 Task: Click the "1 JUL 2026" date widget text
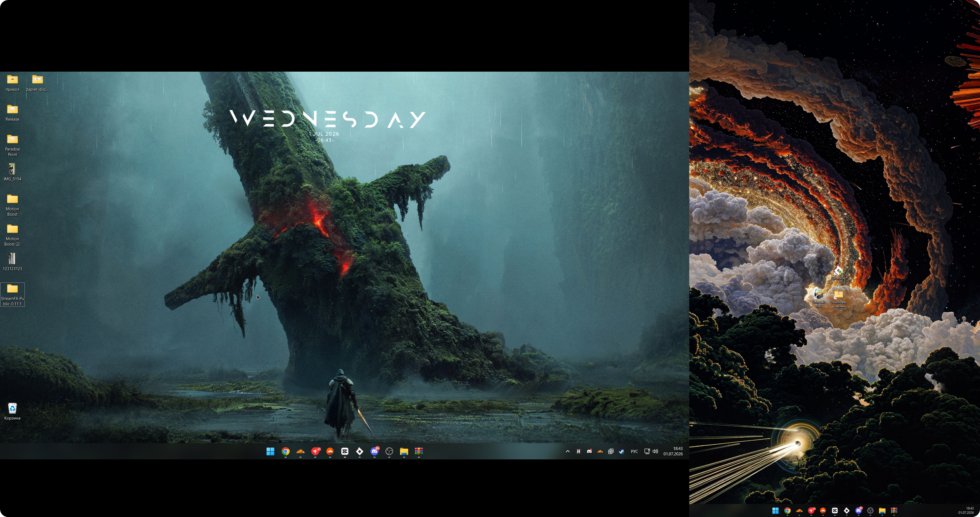click(324, 134)
